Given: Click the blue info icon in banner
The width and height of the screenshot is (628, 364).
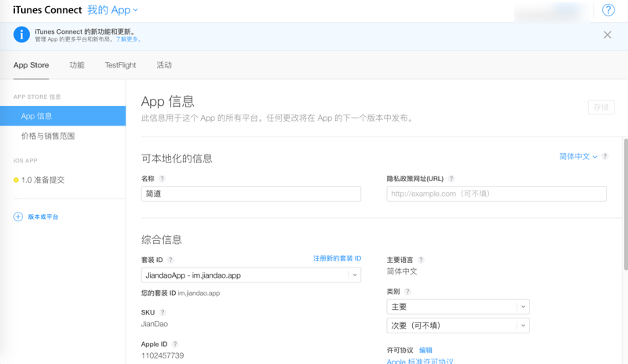Looking at the screenshot, I should tap(21, 35).
